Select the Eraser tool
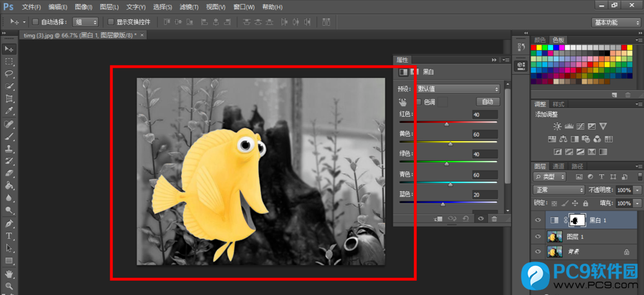This screenshot has height=295, width=644. pyautogui.click(x=9, y=173)
